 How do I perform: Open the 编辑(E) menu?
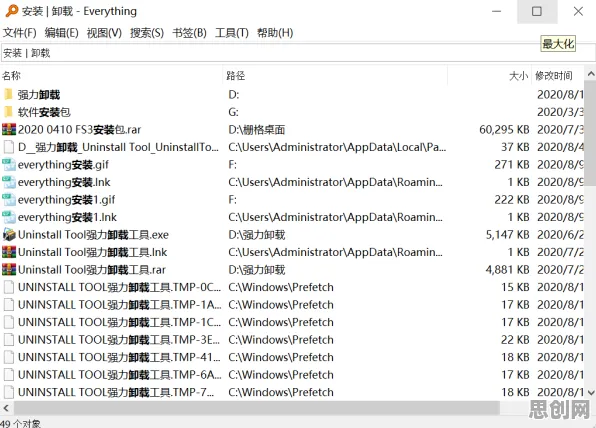click(x=61, y=33)
